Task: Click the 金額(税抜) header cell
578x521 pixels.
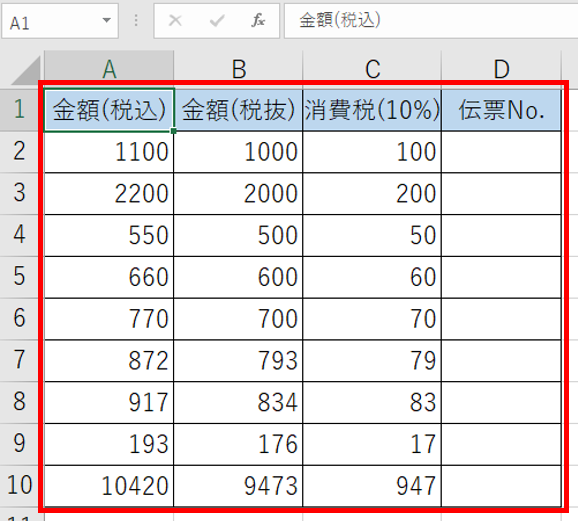Action: point(238,110)
